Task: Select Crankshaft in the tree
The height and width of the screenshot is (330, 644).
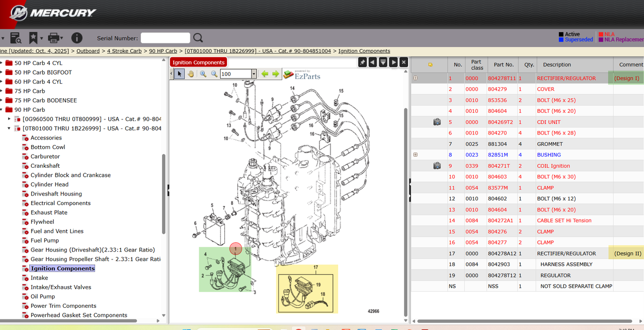Action: tap(45, 166)
